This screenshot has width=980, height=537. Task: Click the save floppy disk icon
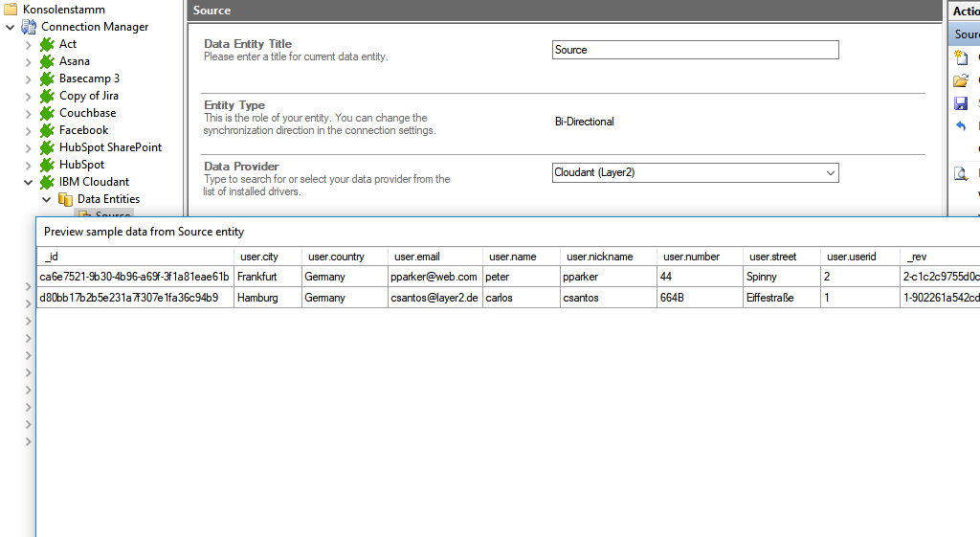click(x=961, y=103)
